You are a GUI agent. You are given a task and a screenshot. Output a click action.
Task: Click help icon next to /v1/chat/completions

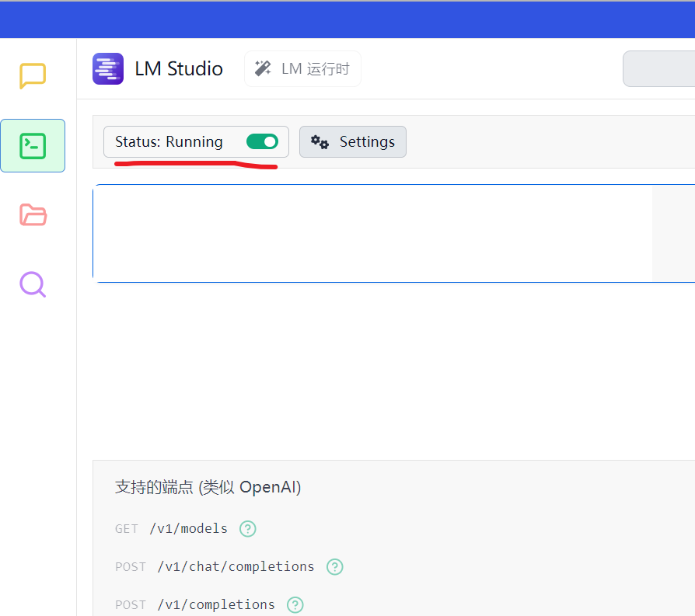pos(334,567)
